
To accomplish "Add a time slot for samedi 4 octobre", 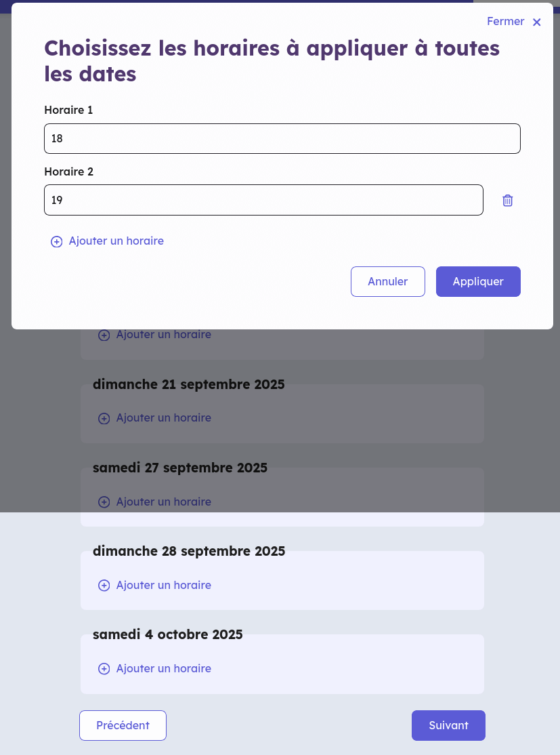I will click(163, 668).
